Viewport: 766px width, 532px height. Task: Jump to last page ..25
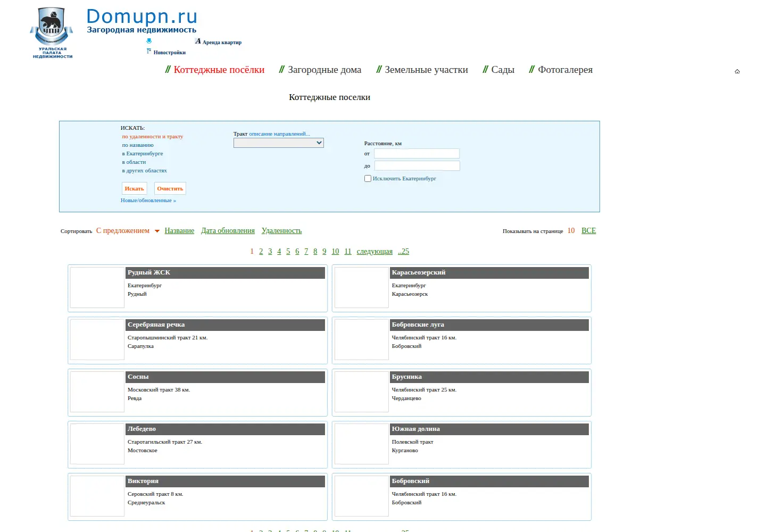(404, 252)
